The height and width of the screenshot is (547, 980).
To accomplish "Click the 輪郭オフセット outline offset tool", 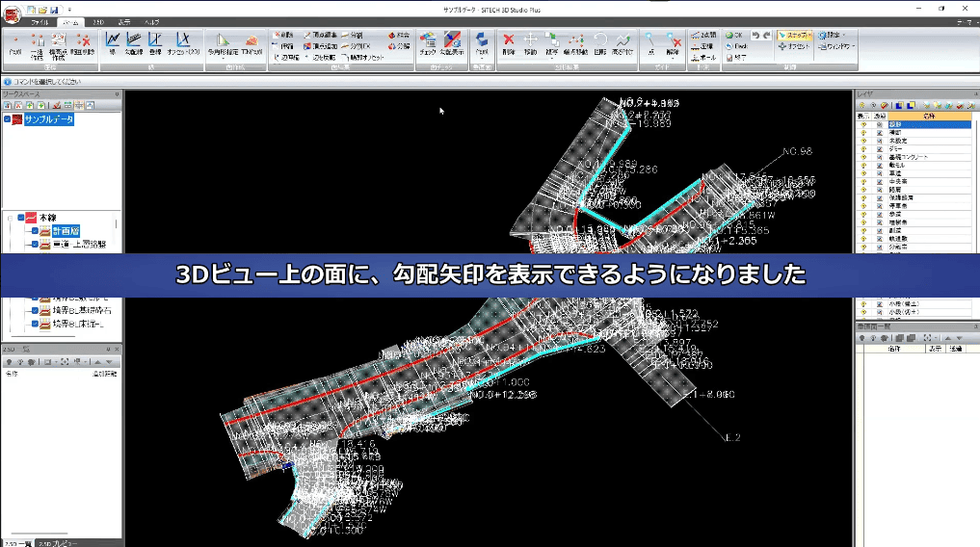I will pyautogui.click(x=362, y=58).
